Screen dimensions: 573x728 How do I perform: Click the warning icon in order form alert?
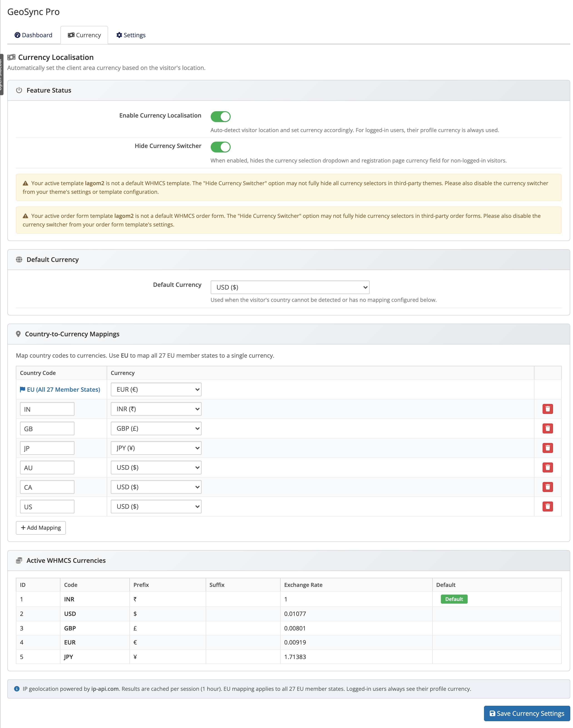(x=25, y=216)
